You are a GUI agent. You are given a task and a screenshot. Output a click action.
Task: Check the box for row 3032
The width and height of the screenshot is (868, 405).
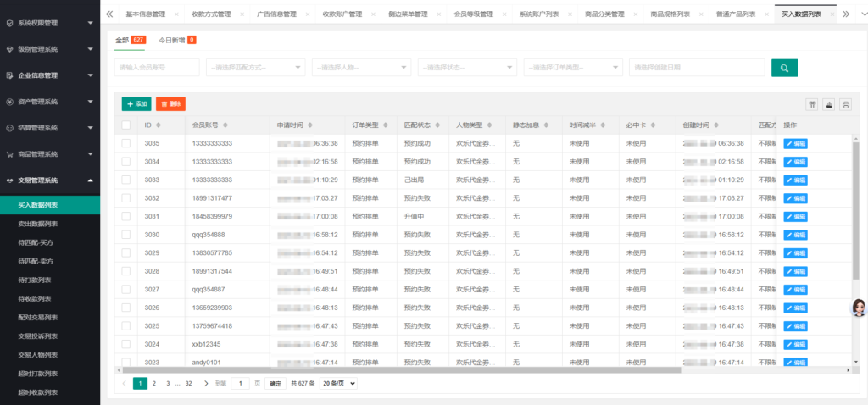coord(126,198)
